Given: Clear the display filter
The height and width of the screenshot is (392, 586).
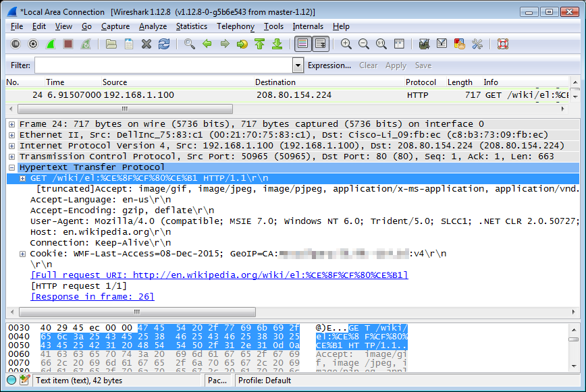Looking at the screenshot, I should (x=368, y=65).
